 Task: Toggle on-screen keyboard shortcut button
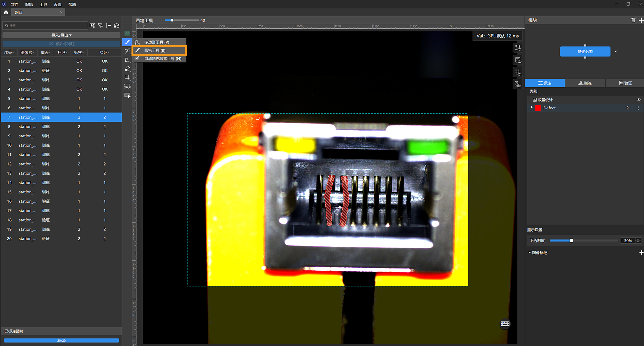505,324
